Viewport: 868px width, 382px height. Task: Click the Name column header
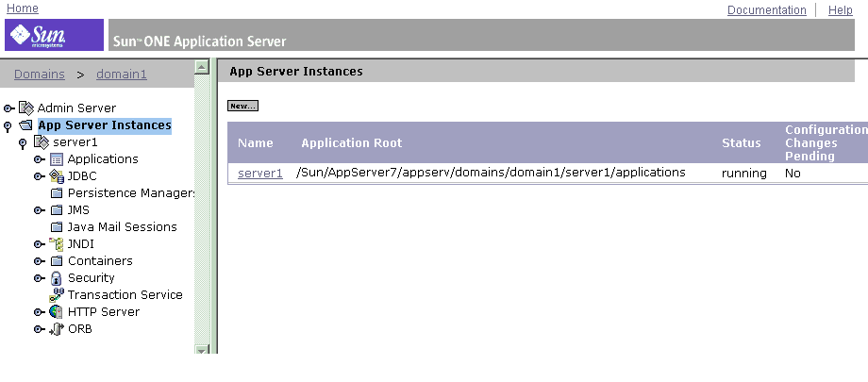[x=255, y=142]
